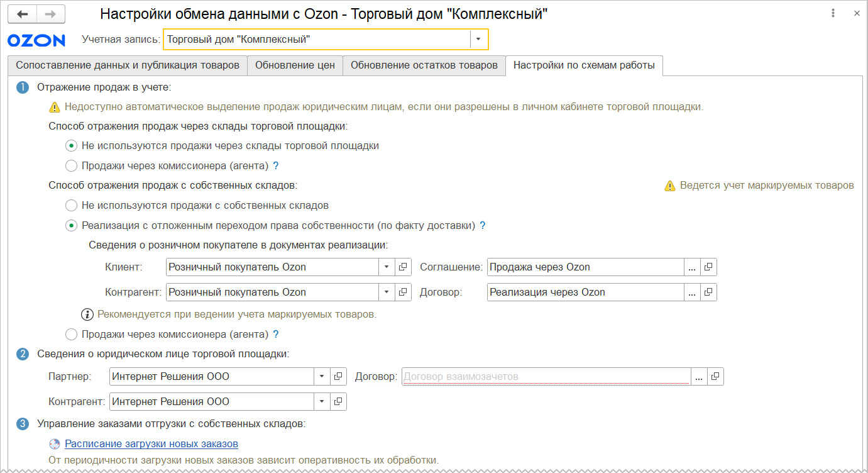Switch to the Обновление цен tab

tap(295, 65)
